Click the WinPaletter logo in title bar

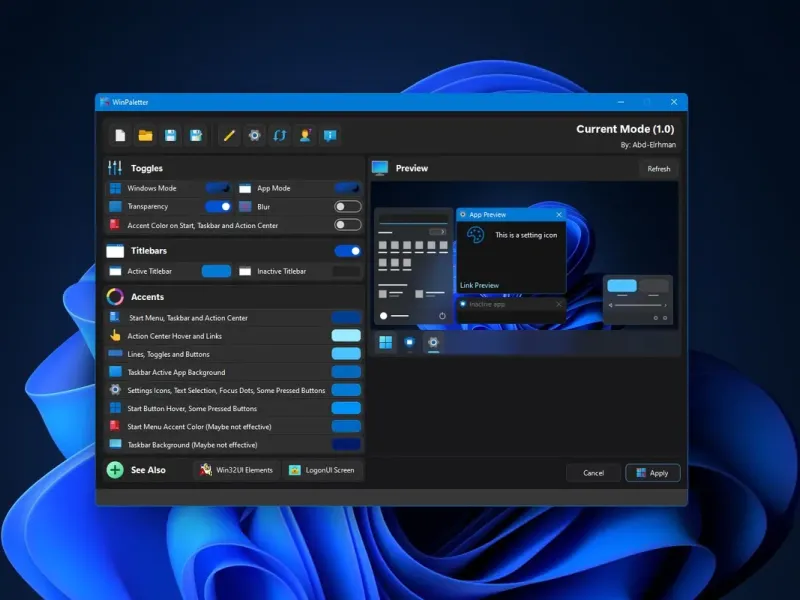pyautogui.click(x=105, y=102)
